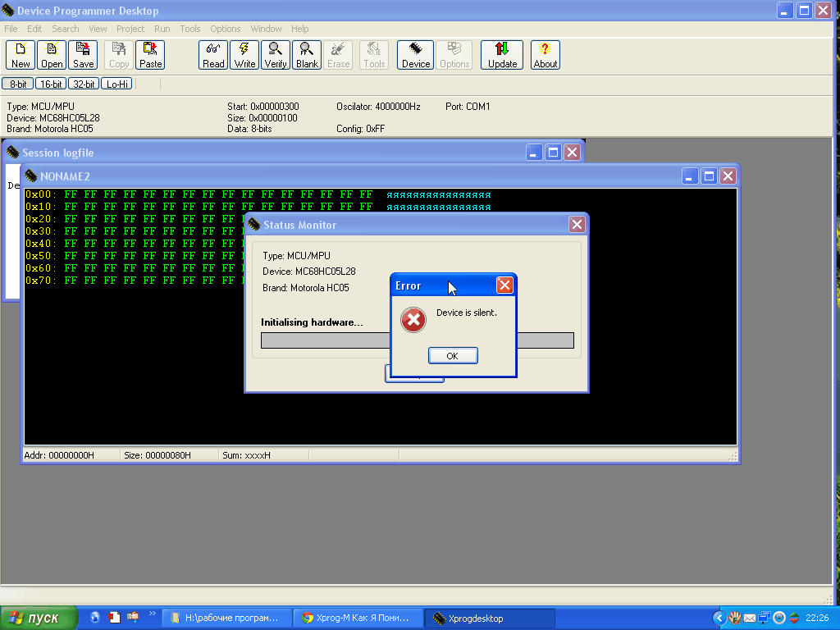
Task: Click the Status Monitor title icon
Action: point(254,225)
